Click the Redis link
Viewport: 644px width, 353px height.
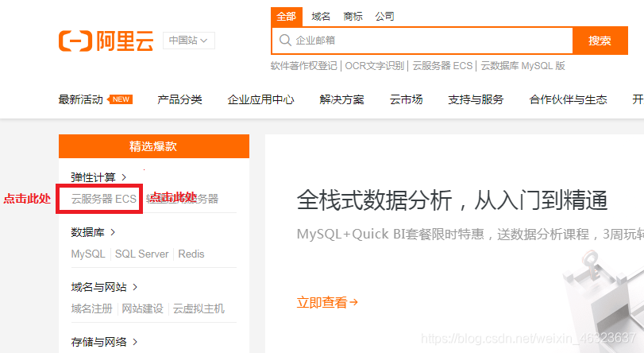(191, 254)
